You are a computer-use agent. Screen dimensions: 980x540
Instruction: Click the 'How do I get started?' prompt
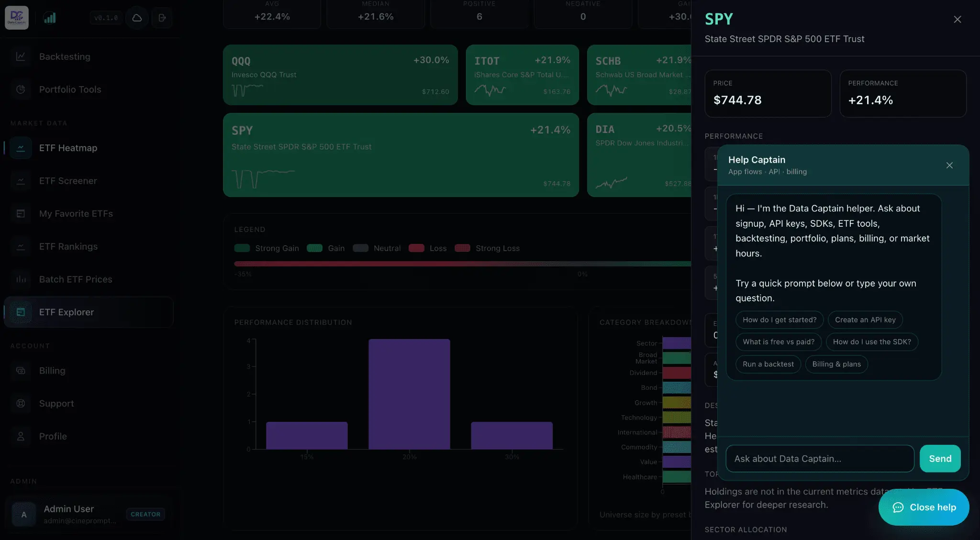tap(780, 320)
